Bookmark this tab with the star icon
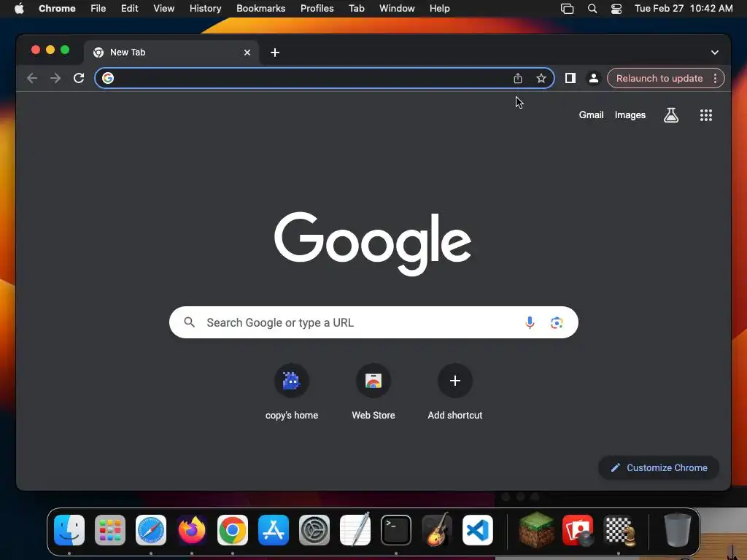The height and width of the screenshot is (560, 747). tap(541, 78)
